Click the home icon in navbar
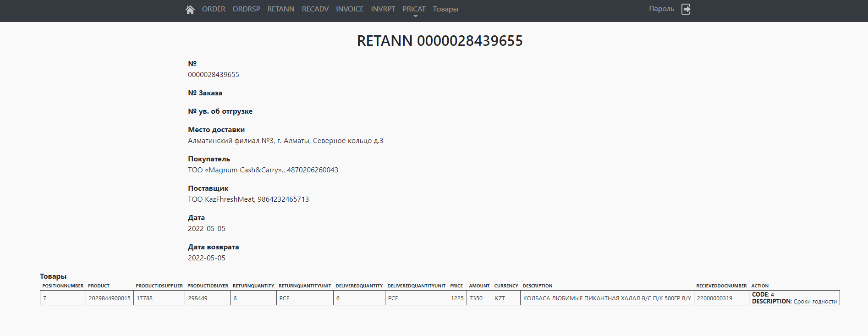The height and width of the screenshot is (336, 868). point(190,10)
